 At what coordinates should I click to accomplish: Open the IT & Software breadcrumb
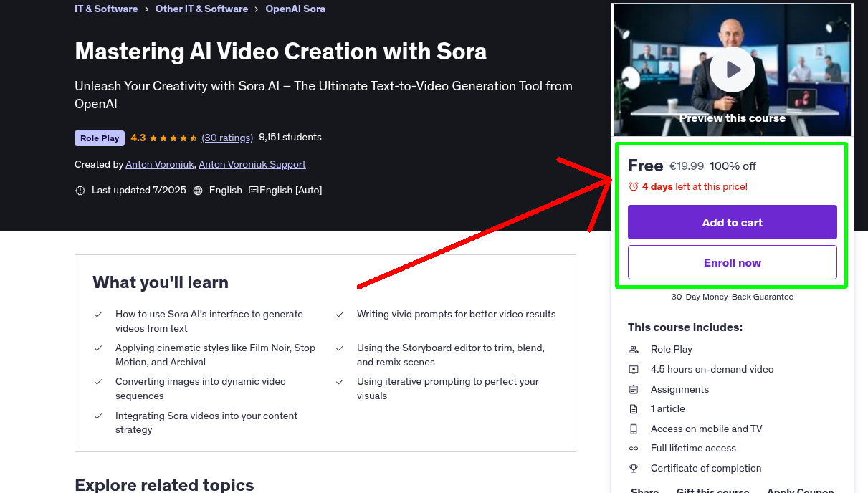[106, 9]
